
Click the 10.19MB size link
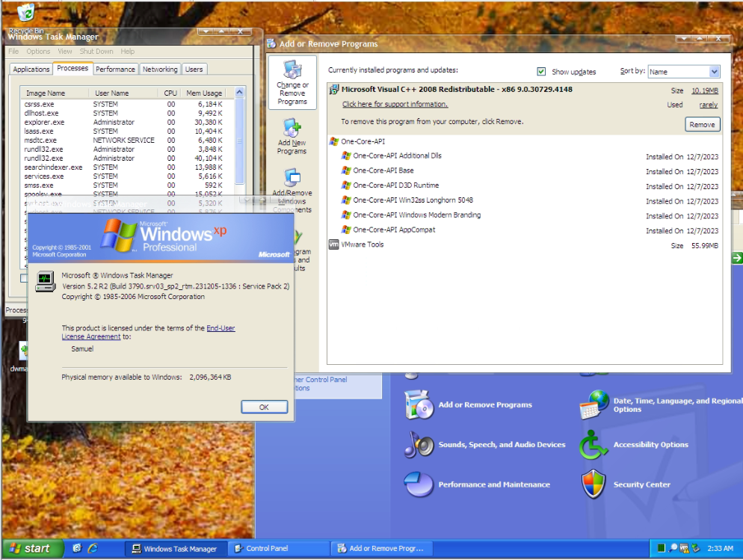(705, 90)
